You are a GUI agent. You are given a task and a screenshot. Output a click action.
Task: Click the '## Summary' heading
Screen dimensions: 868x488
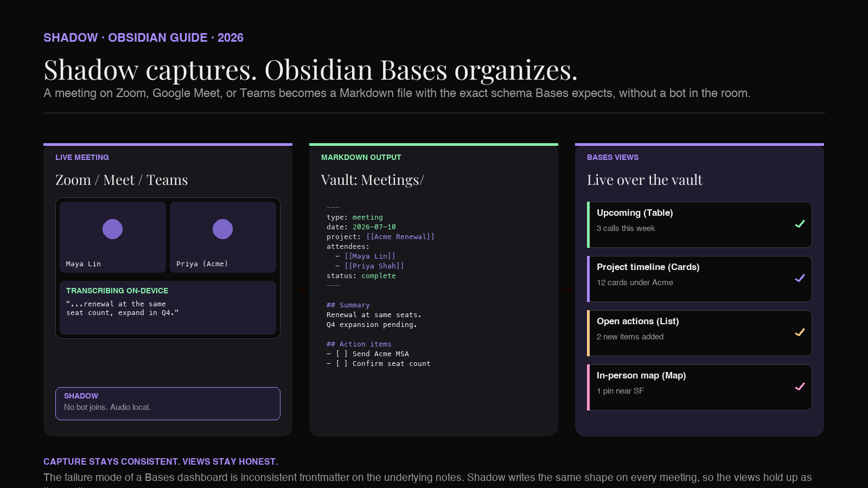coord(348,305)
